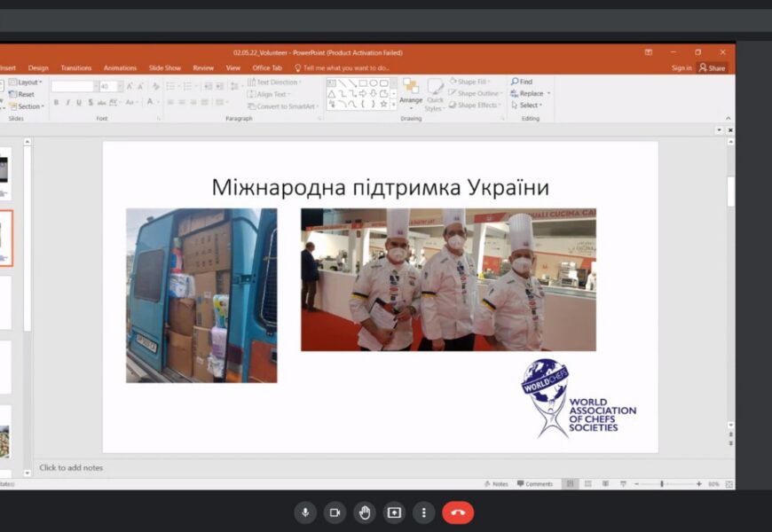The image size is (772, 532).
Task: Click the Arrange icon in the Drawing group
Action: (411, 91)
